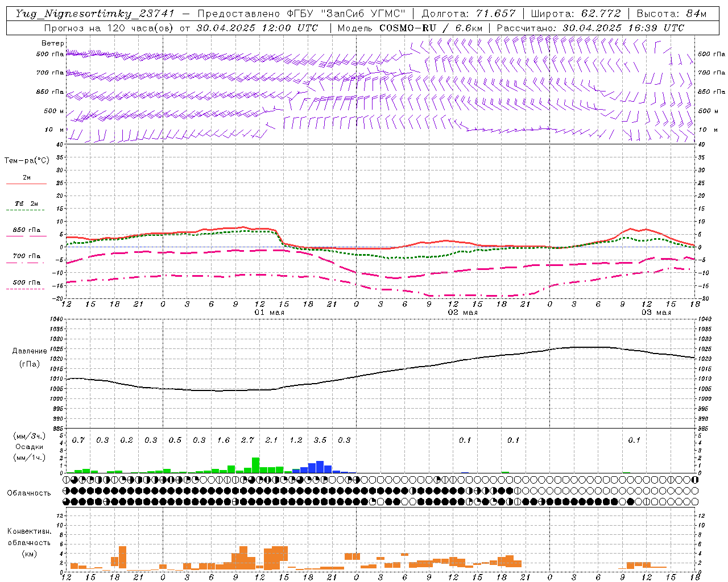Click the "Облачность" cloud cover label
Image resolution: width=728 pixels, height=582 pixels.
click(29, 493)
